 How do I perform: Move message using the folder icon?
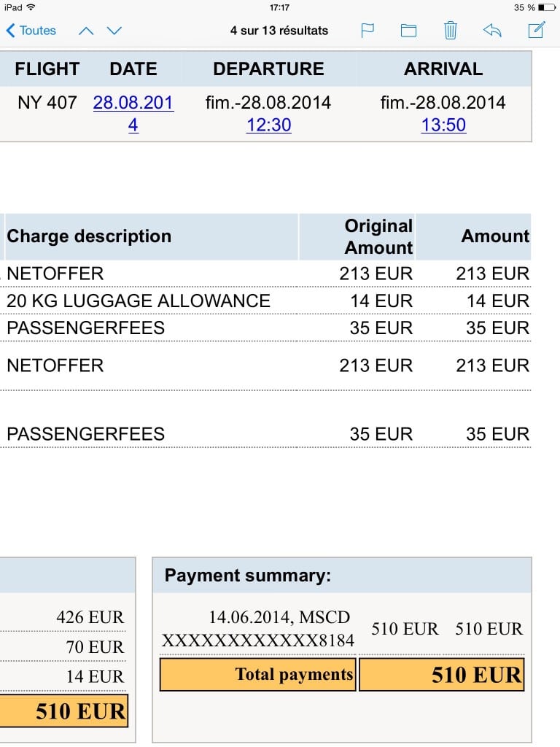coord(408,31)
